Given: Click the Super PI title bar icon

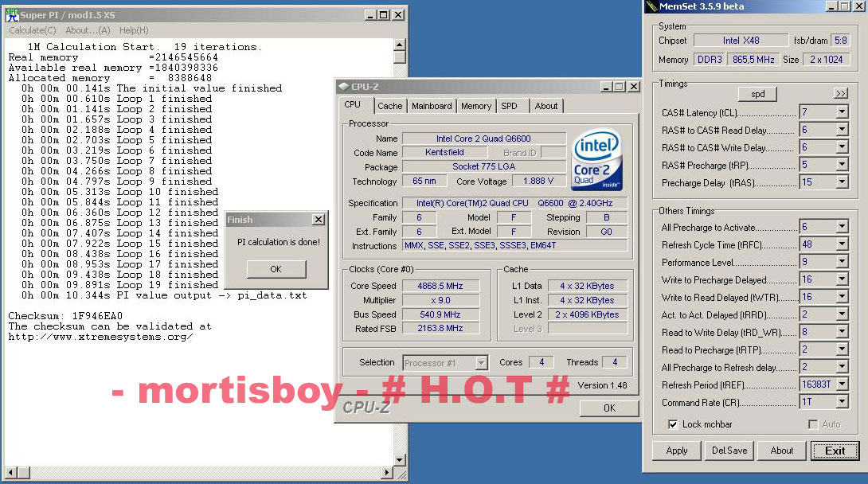Looking at the screenshot, I should (12, 15).
